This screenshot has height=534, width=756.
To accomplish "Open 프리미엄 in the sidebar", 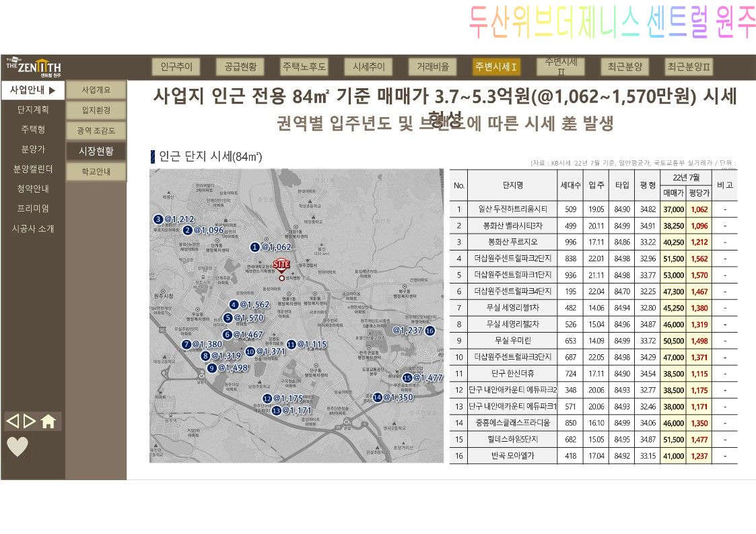I will click(33, 208).
